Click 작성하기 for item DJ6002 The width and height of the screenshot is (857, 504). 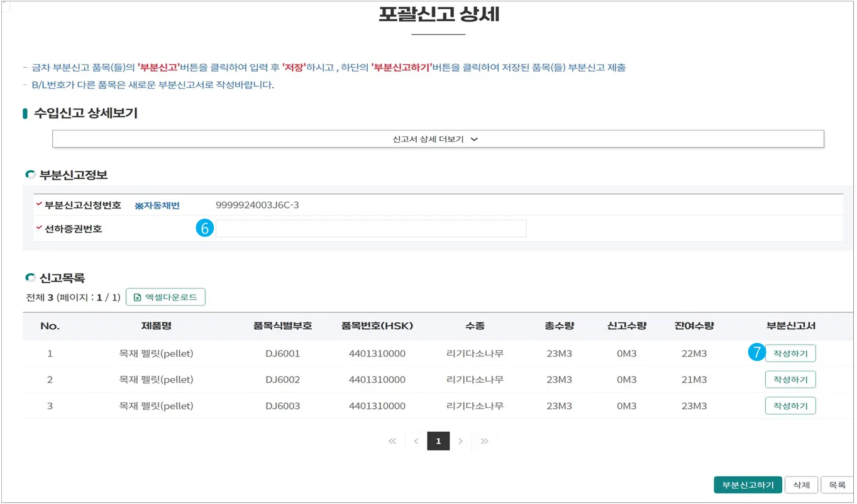(790, 380)
